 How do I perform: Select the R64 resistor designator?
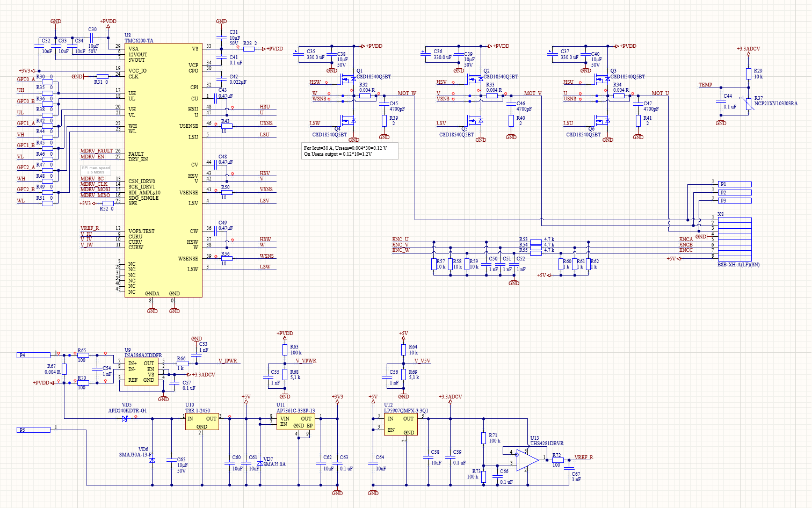coord(413,347)
